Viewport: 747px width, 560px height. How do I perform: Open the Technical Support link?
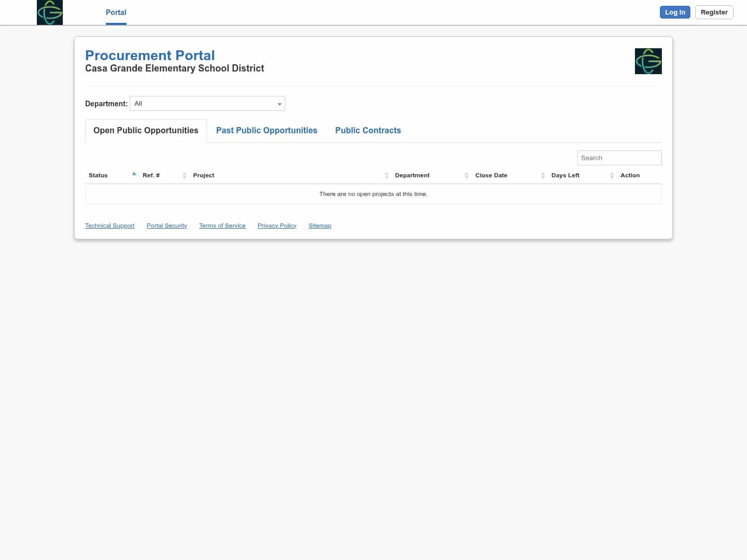109,225
